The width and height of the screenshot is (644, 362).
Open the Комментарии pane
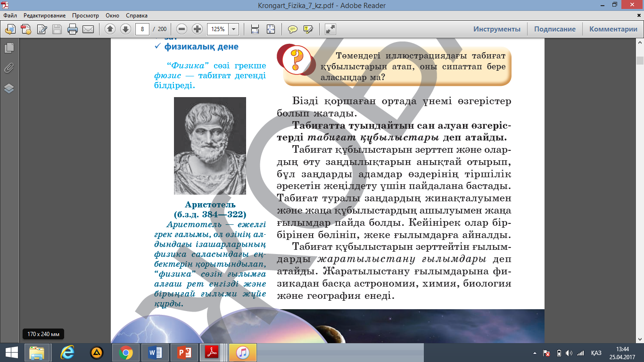coord(613,29)
